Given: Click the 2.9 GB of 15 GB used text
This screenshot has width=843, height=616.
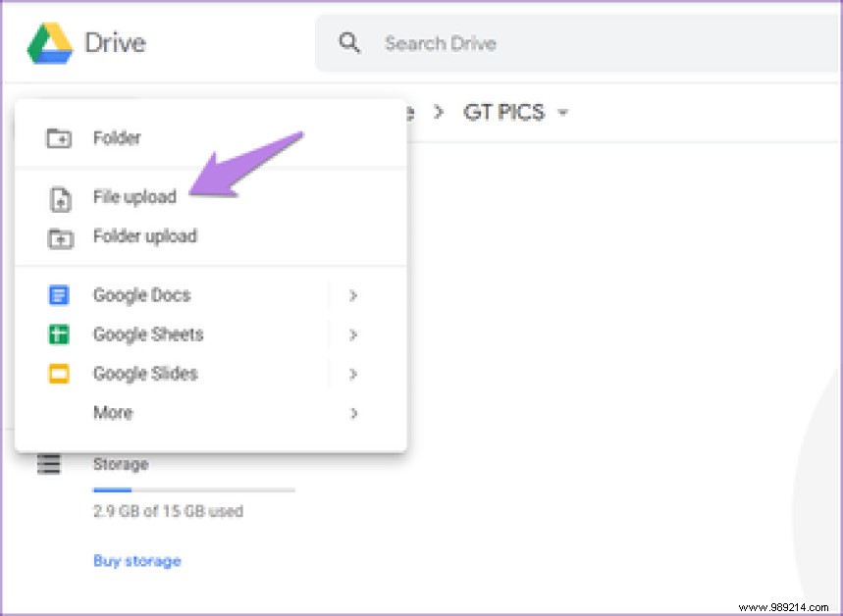Looking at the screenshot, I should click(x=167, y=511).
